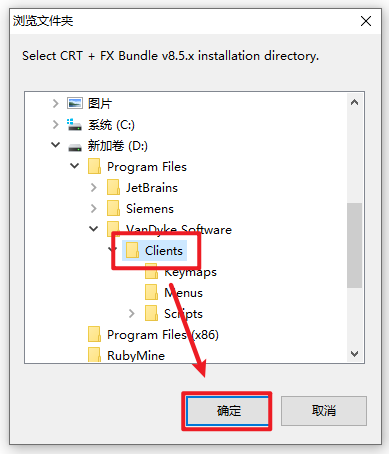This screenshot has height=454, width=389.
Task: Click the D: drive icon
Action: point(75,147)
